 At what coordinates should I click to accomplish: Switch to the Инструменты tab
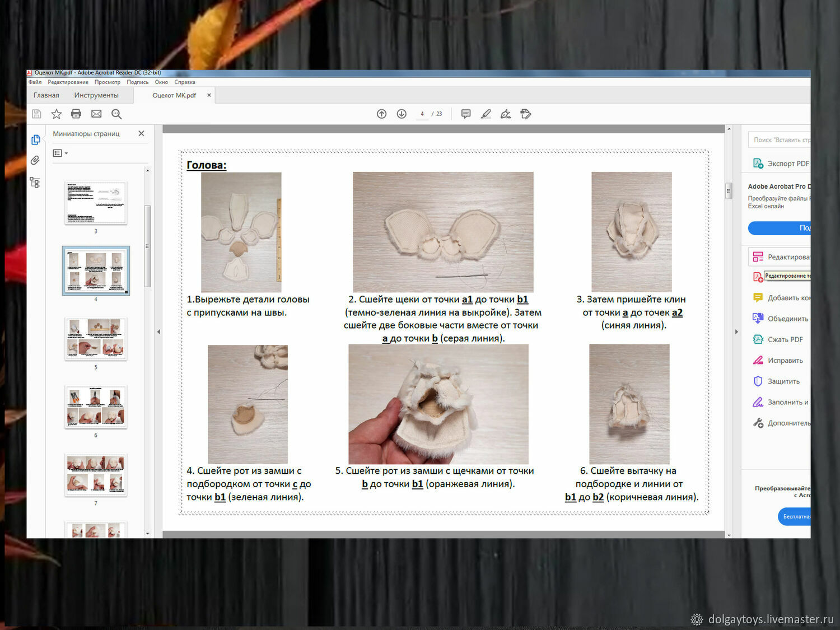96,95
